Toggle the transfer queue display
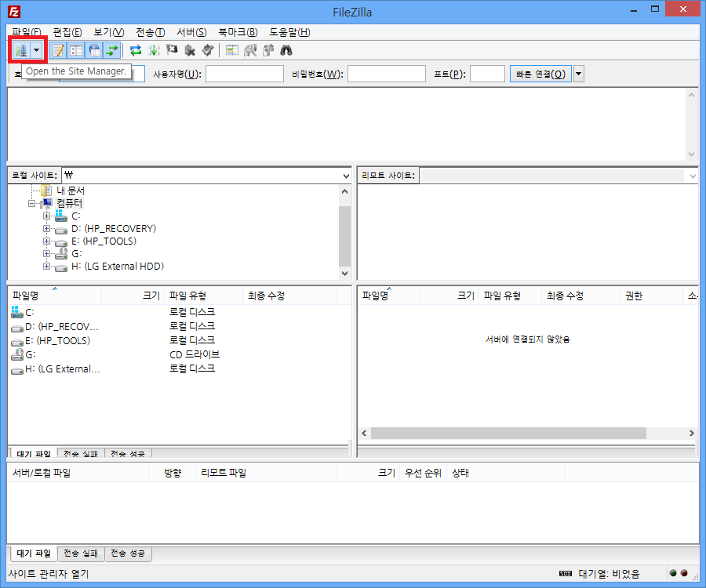The height and width of the screenshot is (588, 706). pyautogui.click(x=112, y=50)
